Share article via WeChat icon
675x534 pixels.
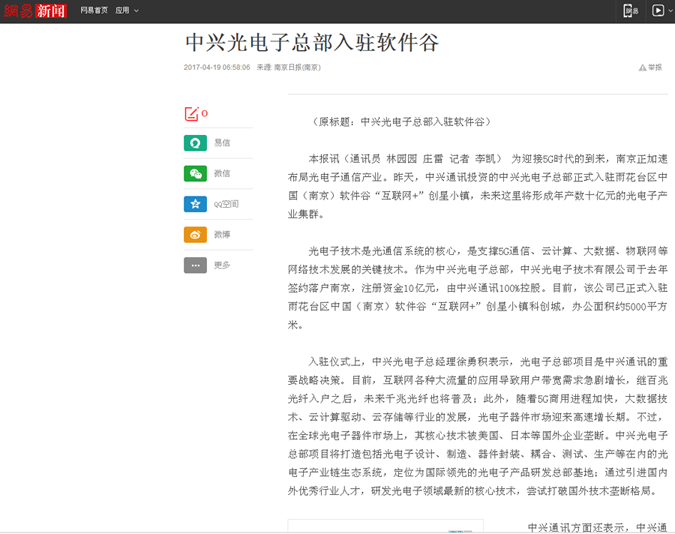pos(195,173)
